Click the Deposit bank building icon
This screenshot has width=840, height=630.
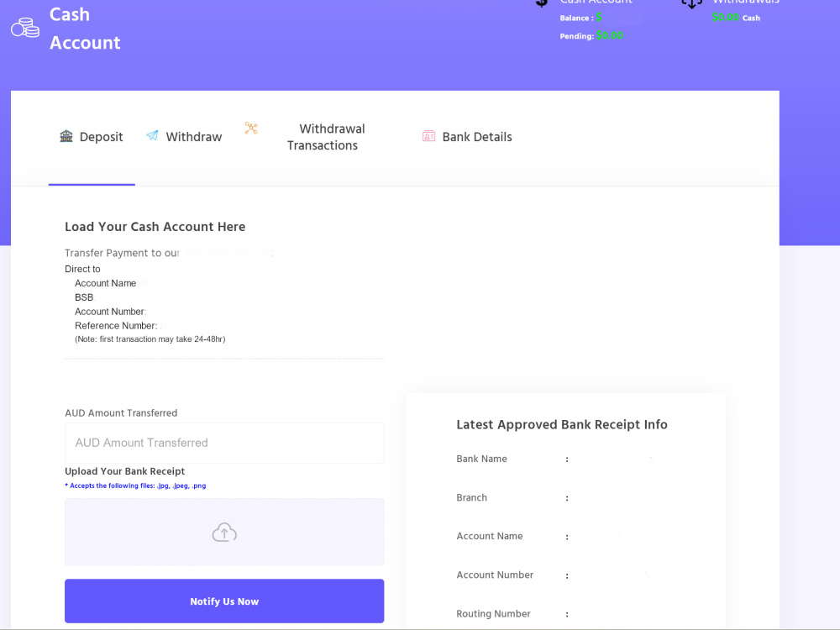pyautogui.click(x=66, y=136)
